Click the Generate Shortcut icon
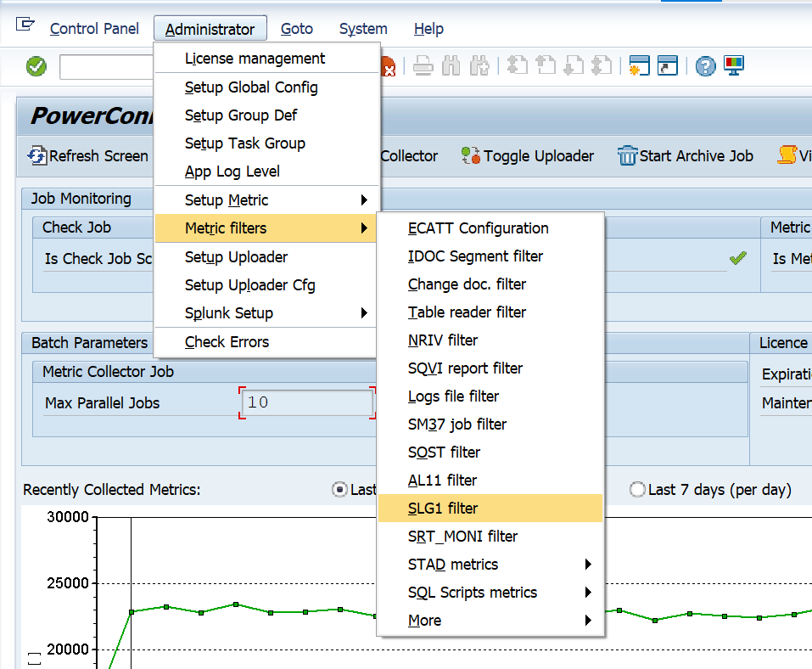The image size is (812, 669). (x=668, y=66)
